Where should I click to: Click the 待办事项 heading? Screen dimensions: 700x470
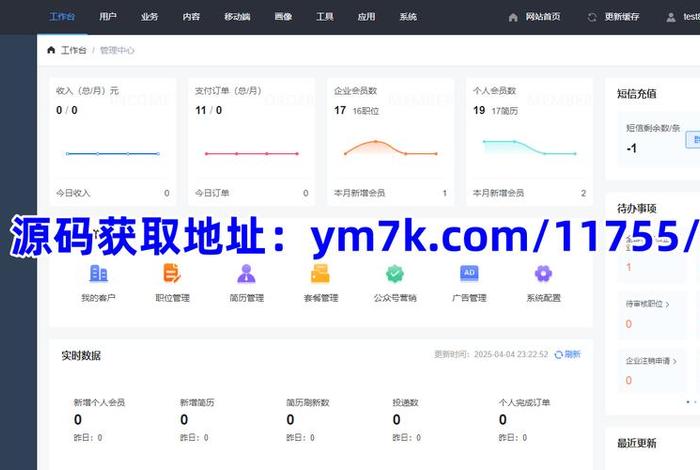click(637, 208)
